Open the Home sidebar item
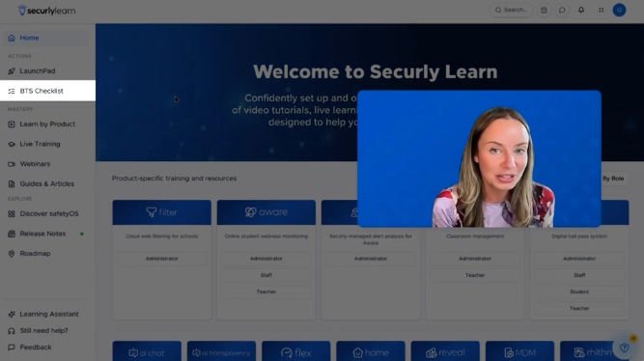 point(46,38)
